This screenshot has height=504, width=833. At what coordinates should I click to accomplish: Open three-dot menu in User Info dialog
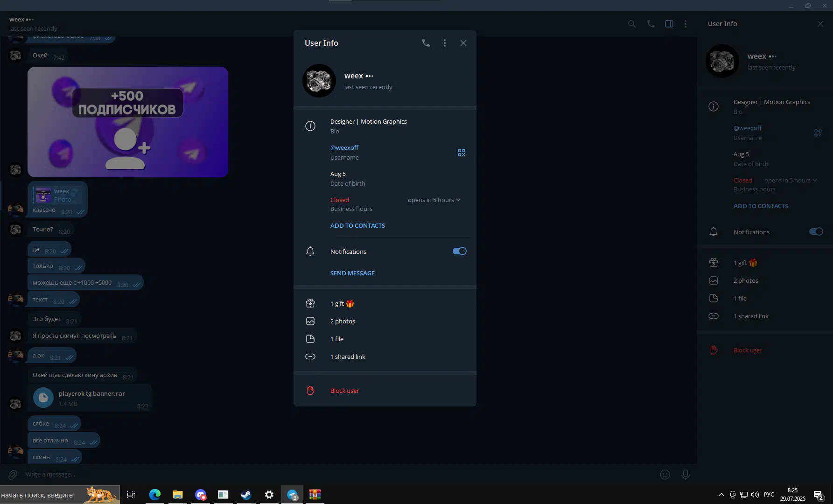click(444, 43)
